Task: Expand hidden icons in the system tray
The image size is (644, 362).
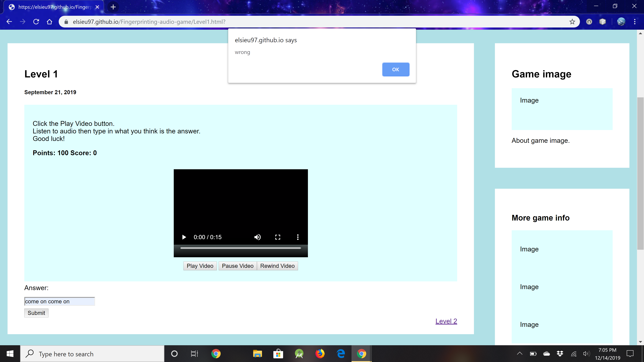Action: [x=520, y=353]
